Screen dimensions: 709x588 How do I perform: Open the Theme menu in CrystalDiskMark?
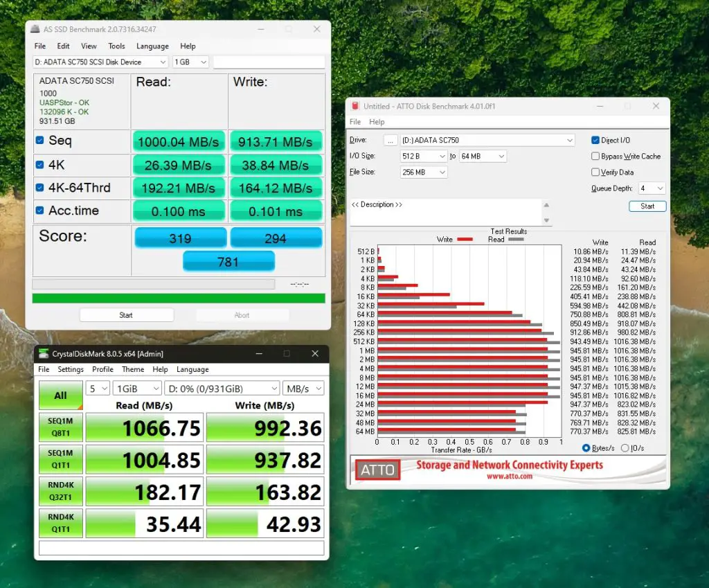pyautogui.click(x=133, y=369)
